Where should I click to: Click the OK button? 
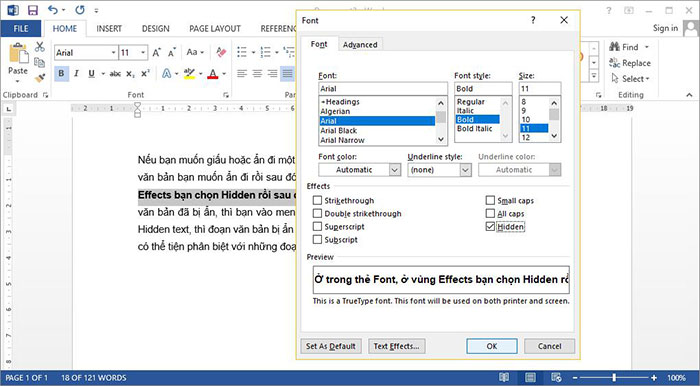(492, 346)
